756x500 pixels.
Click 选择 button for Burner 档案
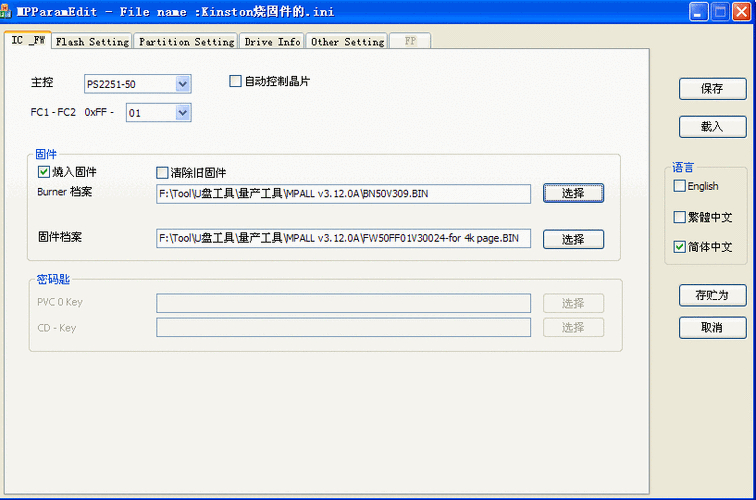click(573, 193)
